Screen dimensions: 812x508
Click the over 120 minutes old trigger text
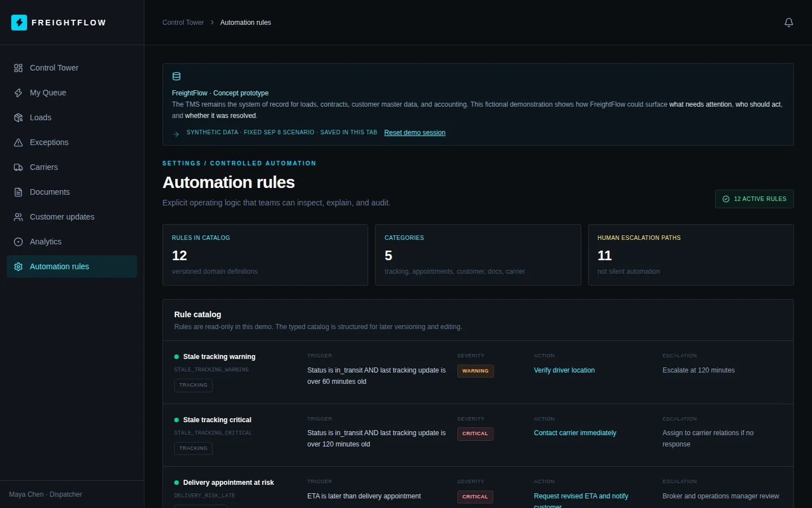tap(338, 444)
